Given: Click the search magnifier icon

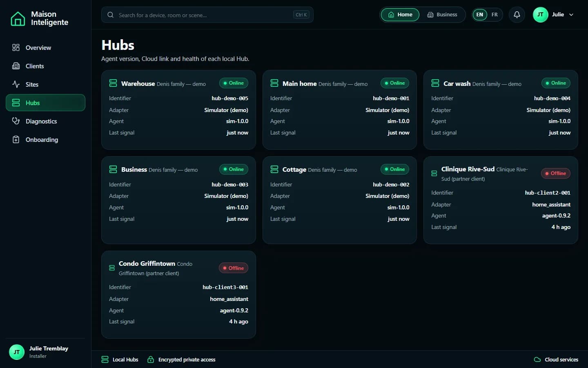Looking at the screenshot, I should click(110, 15).
